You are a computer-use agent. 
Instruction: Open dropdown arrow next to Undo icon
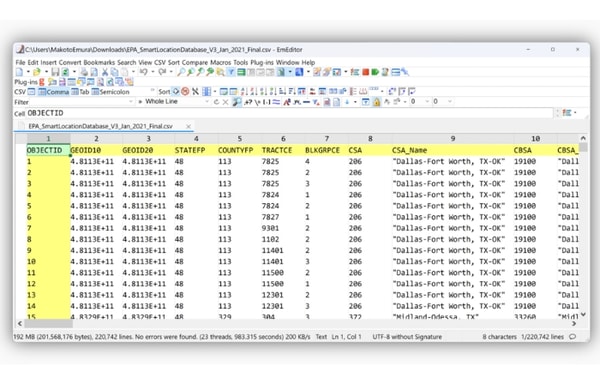pyautogui.click(x=153, y=72)
